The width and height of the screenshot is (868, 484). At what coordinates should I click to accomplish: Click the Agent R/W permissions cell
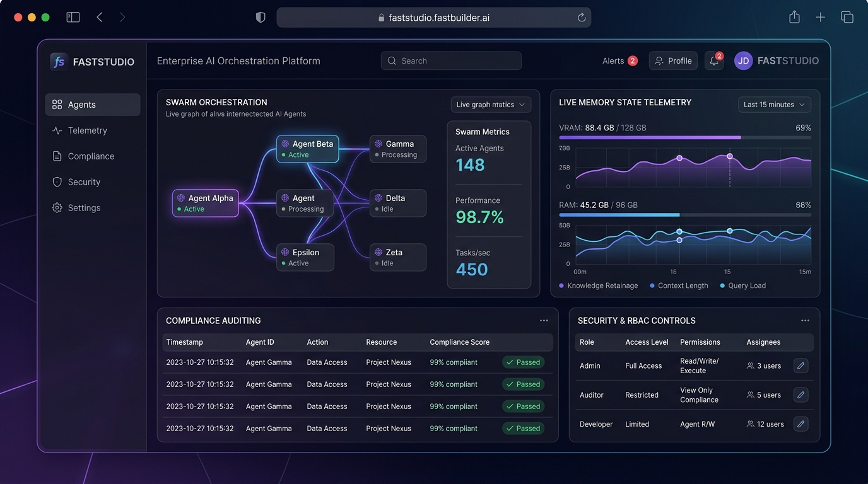(698, 424)
